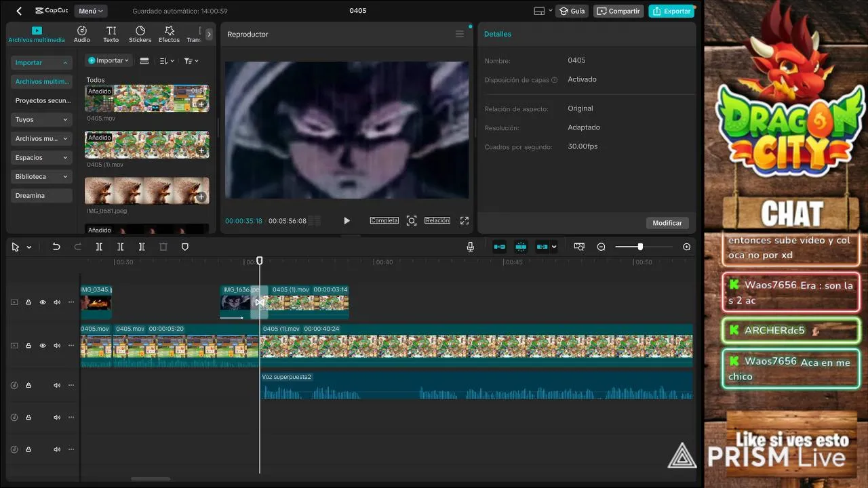Add 0405.mov thumbnail to timeline with plus
Viewport: 868px width, 488px height.
click(201, 104)
